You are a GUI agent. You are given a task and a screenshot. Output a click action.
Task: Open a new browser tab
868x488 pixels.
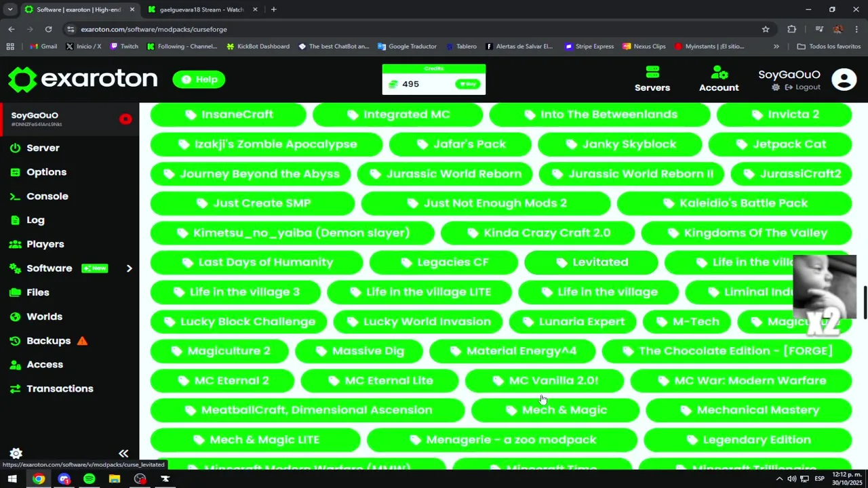click(273, 9)
